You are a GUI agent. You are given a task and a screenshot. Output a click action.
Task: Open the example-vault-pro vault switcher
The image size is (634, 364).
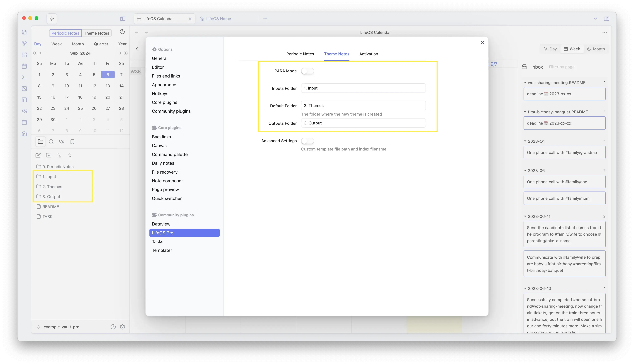[x=61, y=327]
